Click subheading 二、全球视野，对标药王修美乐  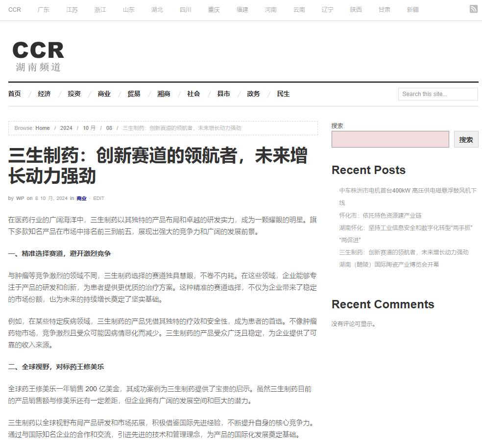coord(56,367)
